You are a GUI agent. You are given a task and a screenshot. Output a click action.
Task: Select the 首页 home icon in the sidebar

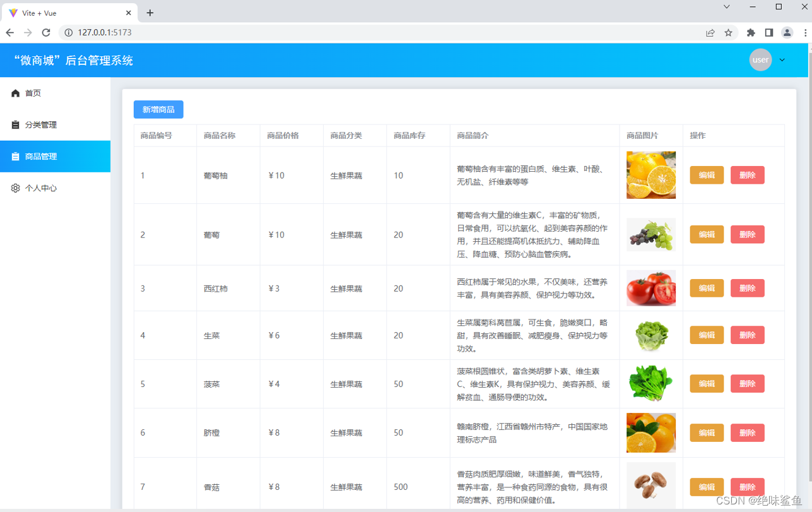[x=15, y=92]
